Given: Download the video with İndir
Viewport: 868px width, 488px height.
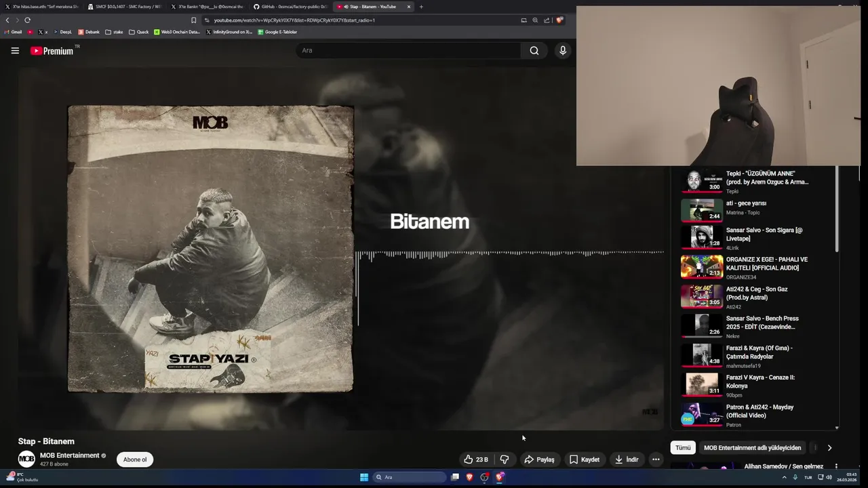Looking at the screenshot, I should (x=627, y=460).
